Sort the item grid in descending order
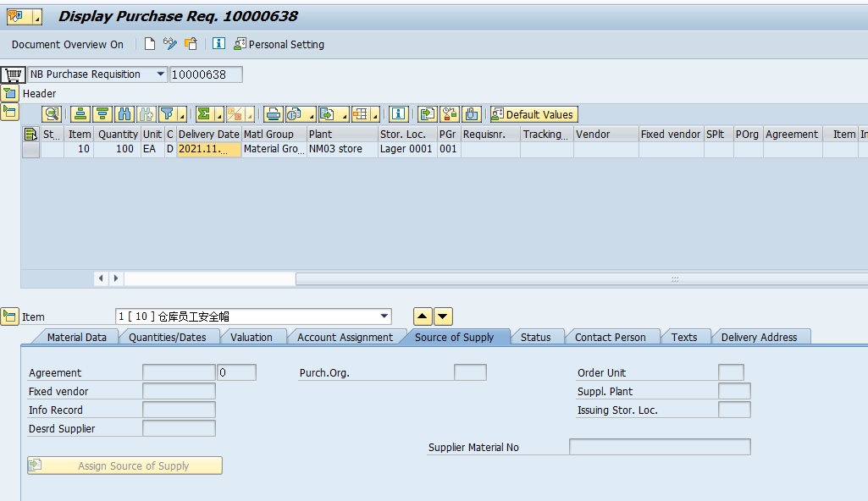Image resolution: width=868 pixels, height=501 pixels. click(102, 114)
